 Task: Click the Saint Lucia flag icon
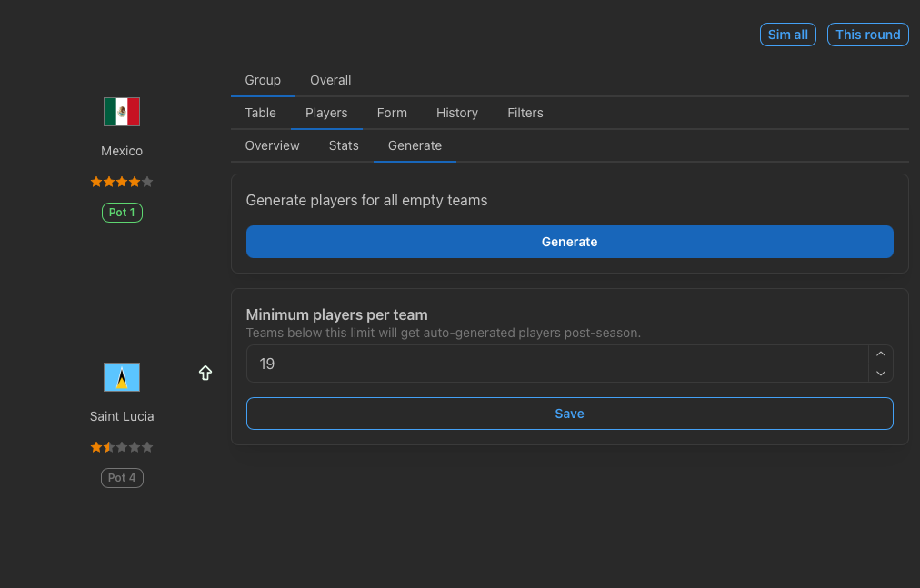[x=122, y=377]
